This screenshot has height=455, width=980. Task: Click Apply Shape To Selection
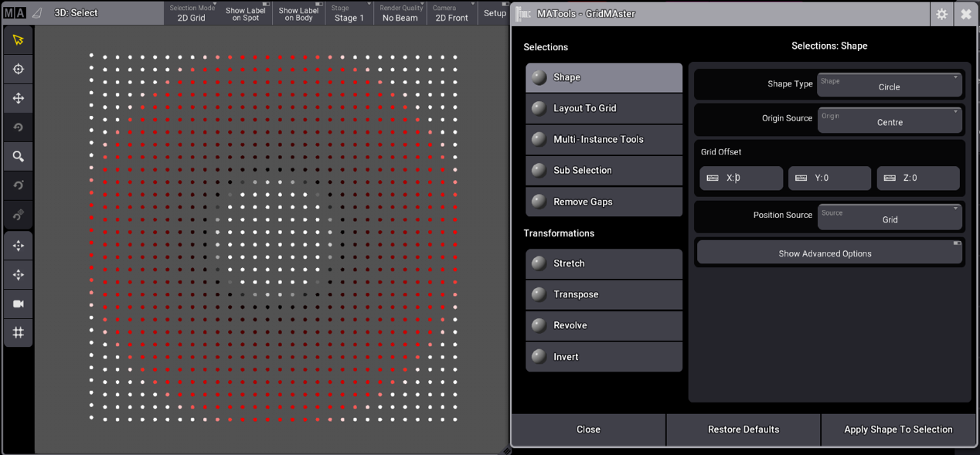point(898,430)
